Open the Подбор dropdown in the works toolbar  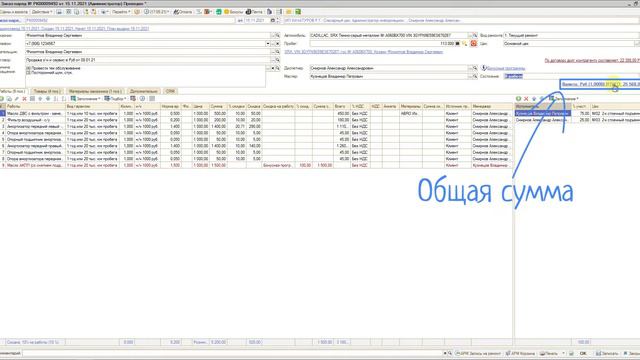click(115, 99)
